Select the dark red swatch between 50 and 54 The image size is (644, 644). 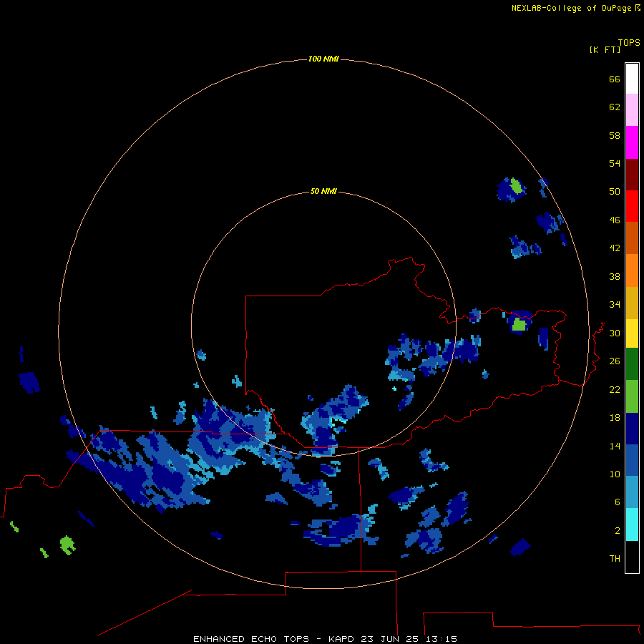tap(632, 174)
